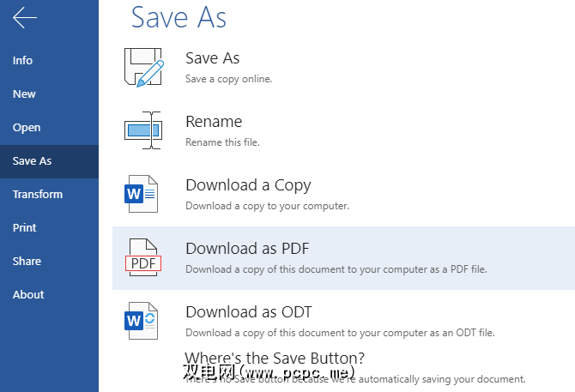Click About in the sidebar
Screen dimensions: 575x392
(x=28, y=294)
